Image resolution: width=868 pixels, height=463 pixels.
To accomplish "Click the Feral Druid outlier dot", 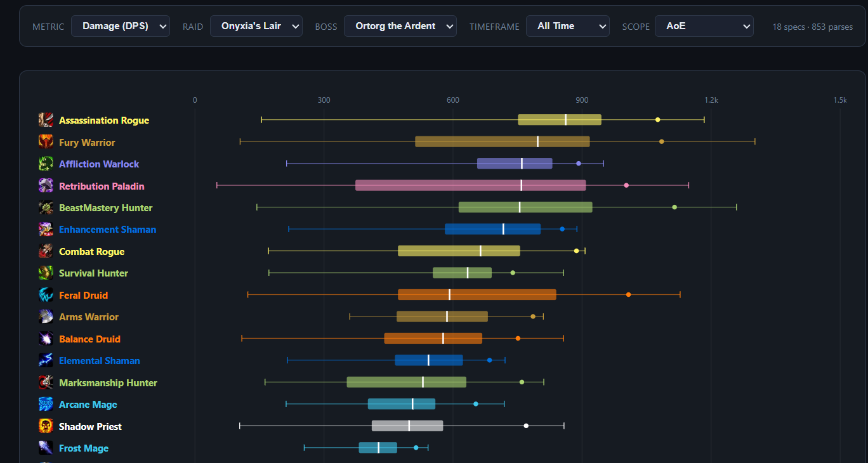I will 628,294.
